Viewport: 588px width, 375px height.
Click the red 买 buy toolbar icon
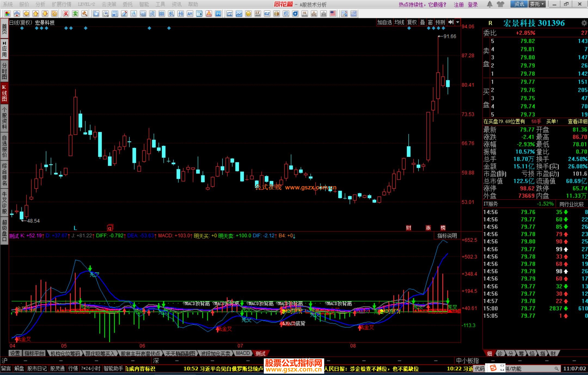point(66,14)
